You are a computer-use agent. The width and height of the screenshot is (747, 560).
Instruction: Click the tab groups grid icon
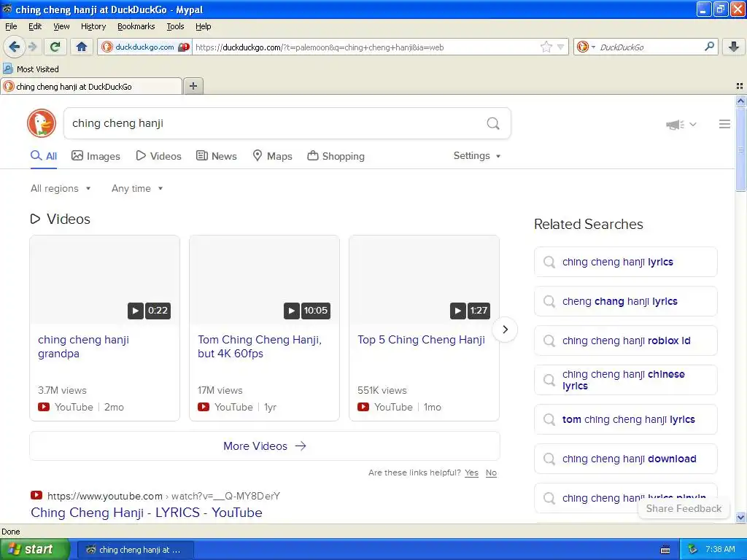click(x=740, y=86)
